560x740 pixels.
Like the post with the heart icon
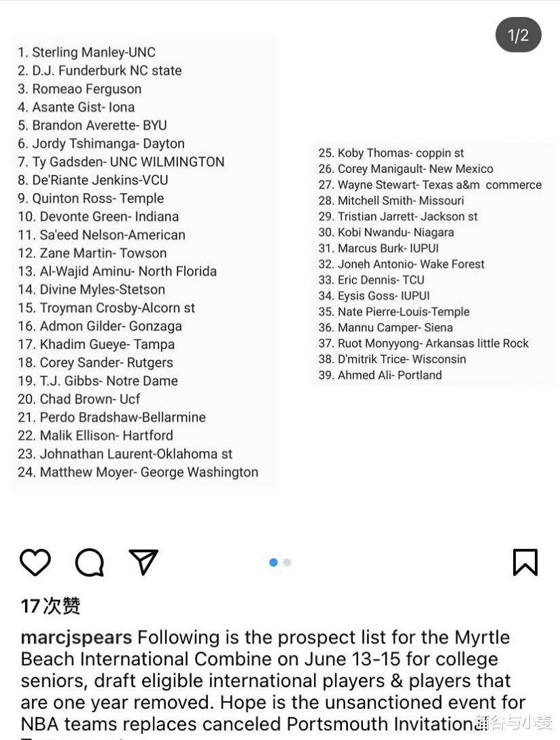click(35, 562)
